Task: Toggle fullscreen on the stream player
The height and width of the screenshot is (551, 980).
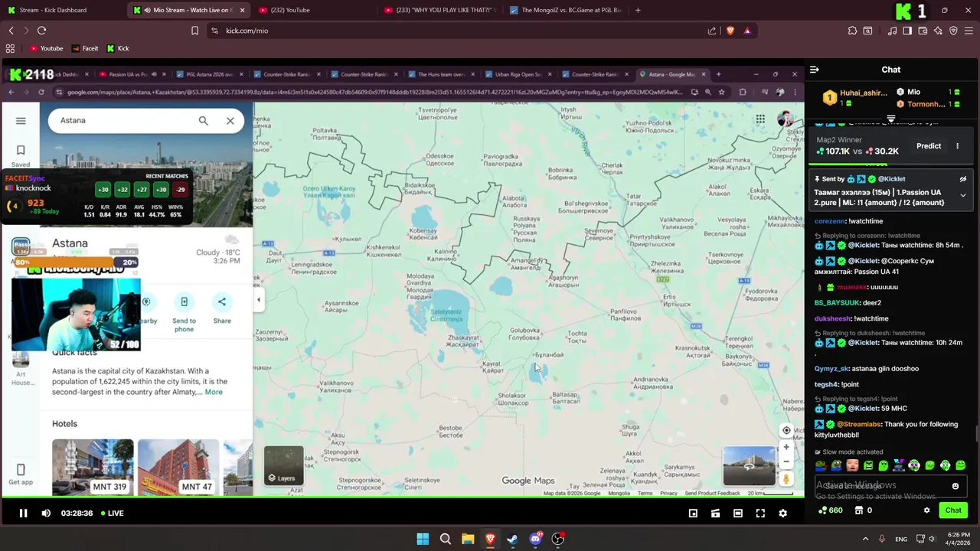Action: [x=760, y=514]
